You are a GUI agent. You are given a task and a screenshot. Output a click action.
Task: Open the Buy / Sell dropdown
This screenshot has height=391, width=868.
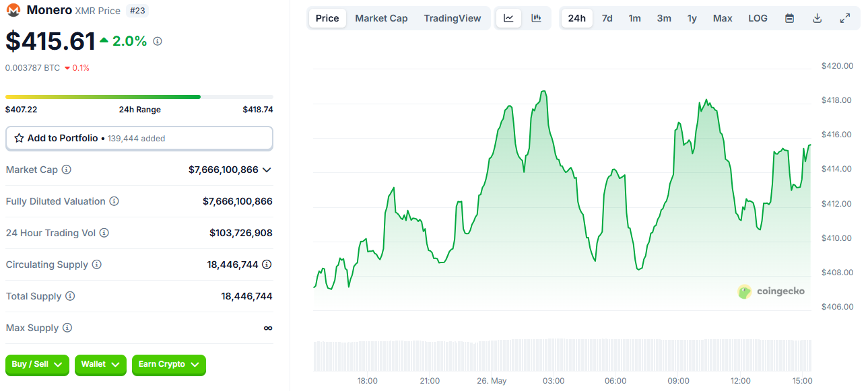[37, 364]
